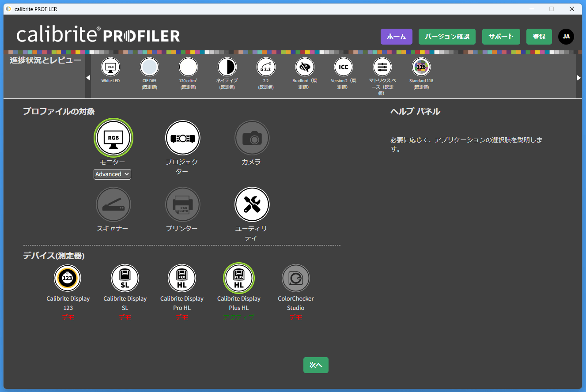The image size is (586, 392).
Task: Close the calibrite PROFILER window
Action: pos(572,9)
